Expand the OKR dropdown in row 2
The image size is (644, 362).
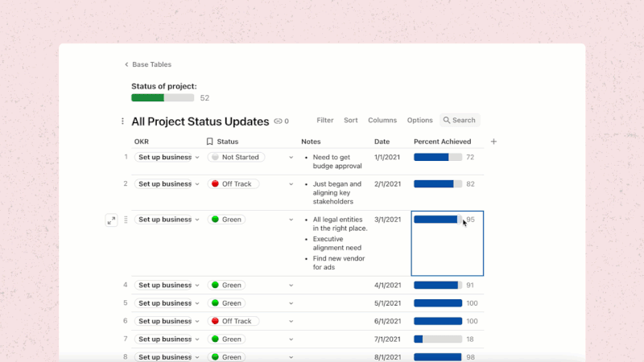(197, 184)
